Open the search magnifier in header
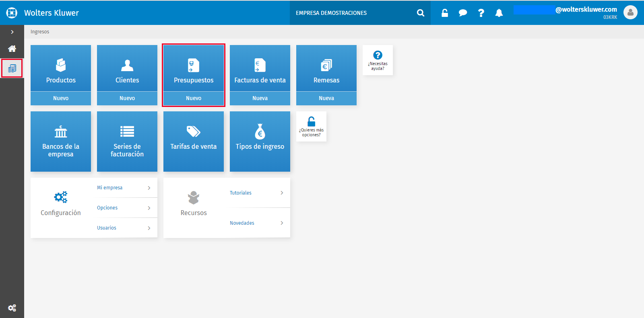This screenshot has width=644, height=318. (x=421, y=13)
